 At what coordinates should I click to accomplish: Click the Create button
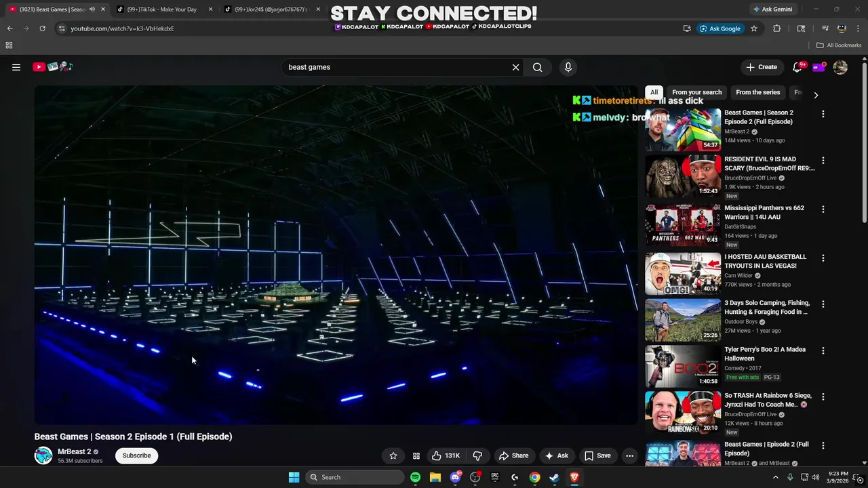coord(762,67)
